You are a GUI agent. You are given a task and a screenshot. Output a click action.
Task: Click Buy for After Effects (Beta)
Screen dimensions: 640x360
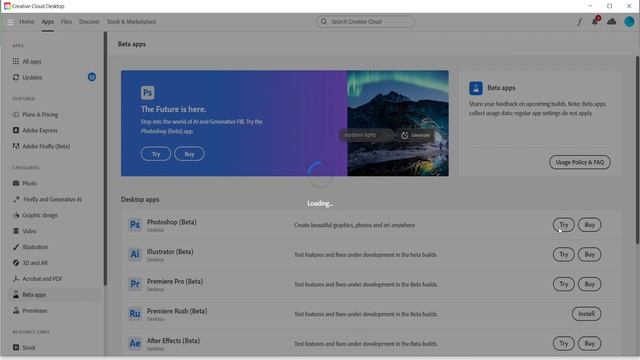pyautogui.click(x=590, y=344)
